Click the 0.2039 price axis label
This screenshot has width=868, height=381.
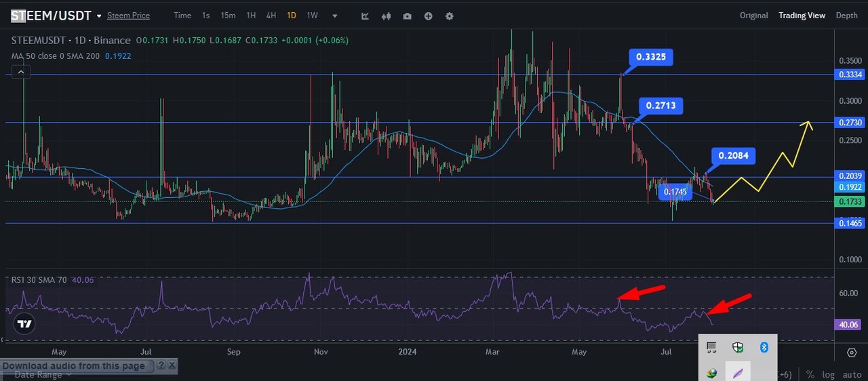click(850, 176)
